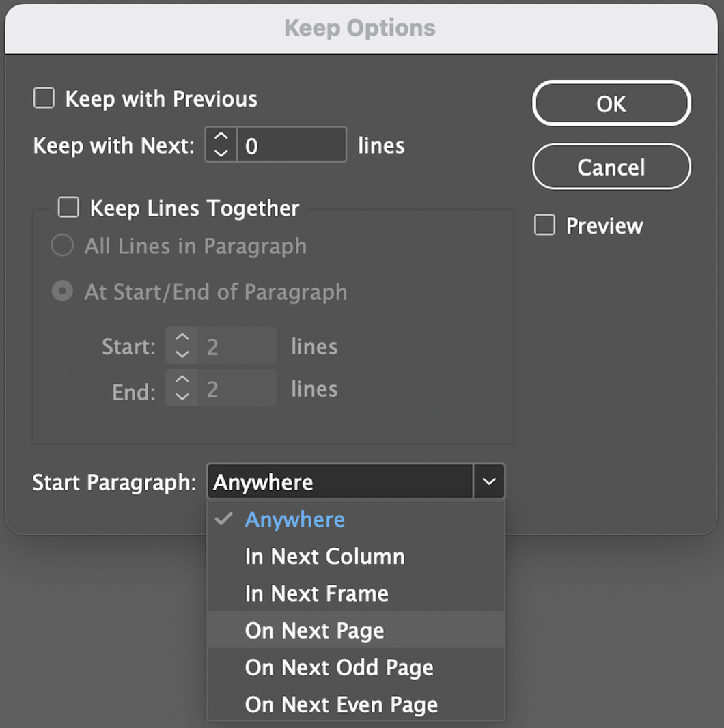Click the Start Paragraph dropdown arrow
This screenshot has height=728, width=724.
click(489, 481)
